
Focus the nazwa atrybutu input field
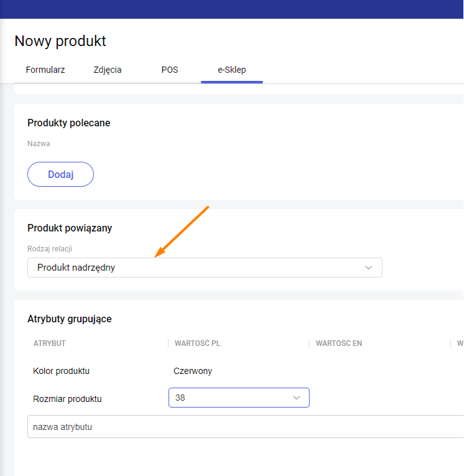[x=243, y=427]
